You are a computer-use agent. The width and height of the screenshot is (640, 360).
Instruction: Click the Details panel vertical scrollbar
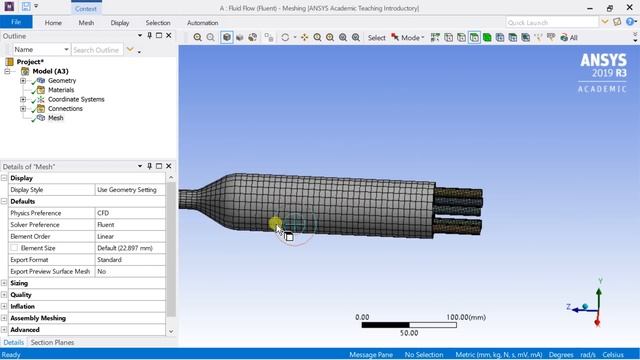[x=171, y=249]
